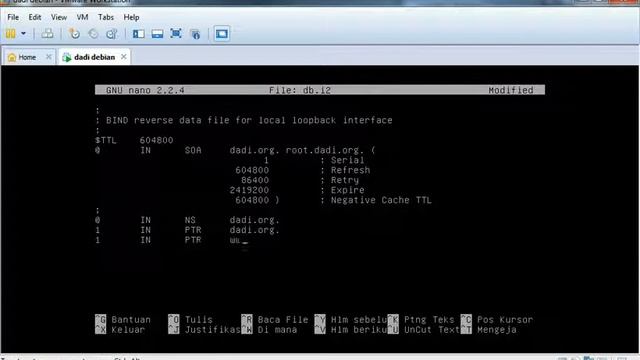Click the '; Serial' comment
The height and width of the screenshot is (360, 640).
tap(342, 160)
